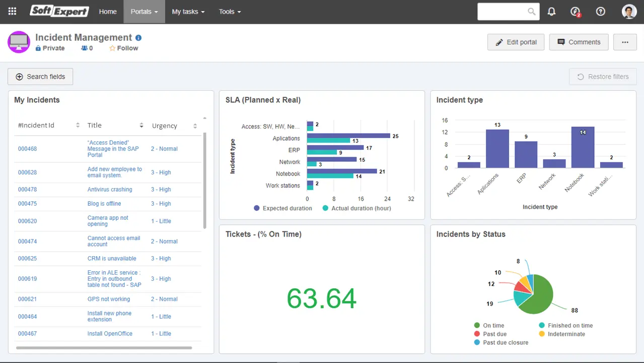Open the pending tasks clock icon
Viewport: 644px width, 363px height.
pyautogui.click(x=576, y=12)
